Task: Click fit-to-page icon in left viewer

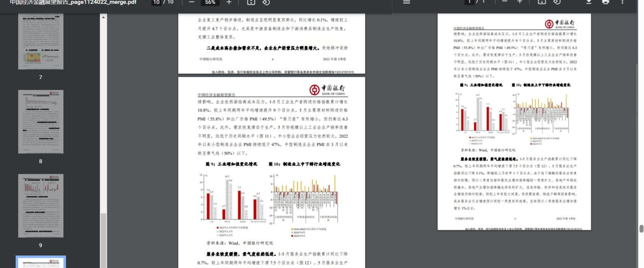Action: point(251,2)
